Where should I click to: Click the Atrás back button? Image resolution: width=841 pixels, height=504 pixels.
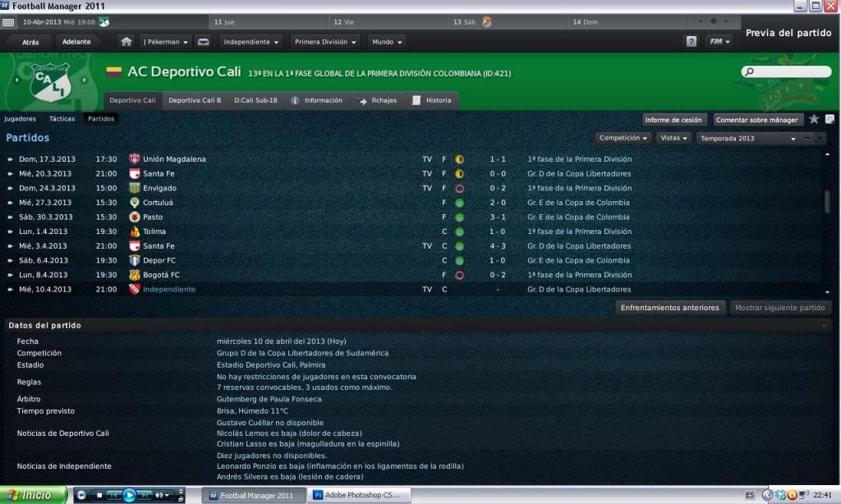(x=30, y=42)
